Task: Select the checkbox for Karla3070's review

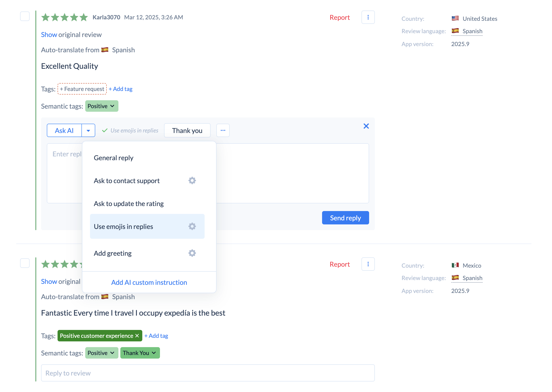Action: 25,16
